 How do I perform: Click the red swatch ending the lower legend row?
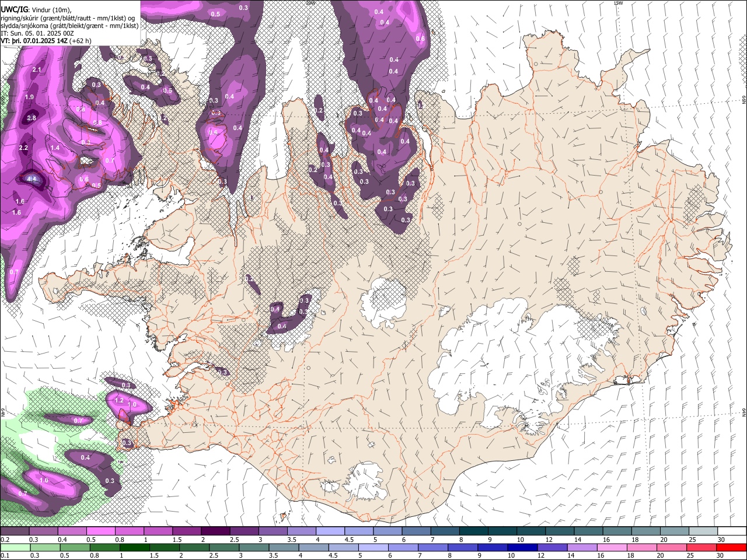pyautogui.click(x=732, y=547)
